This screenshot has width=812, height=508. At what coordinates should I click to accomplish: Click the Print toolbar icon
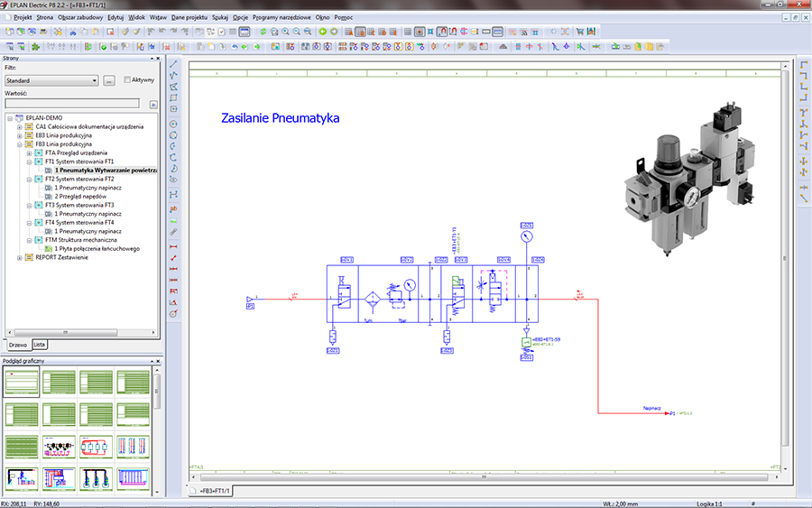pos(43,32)
